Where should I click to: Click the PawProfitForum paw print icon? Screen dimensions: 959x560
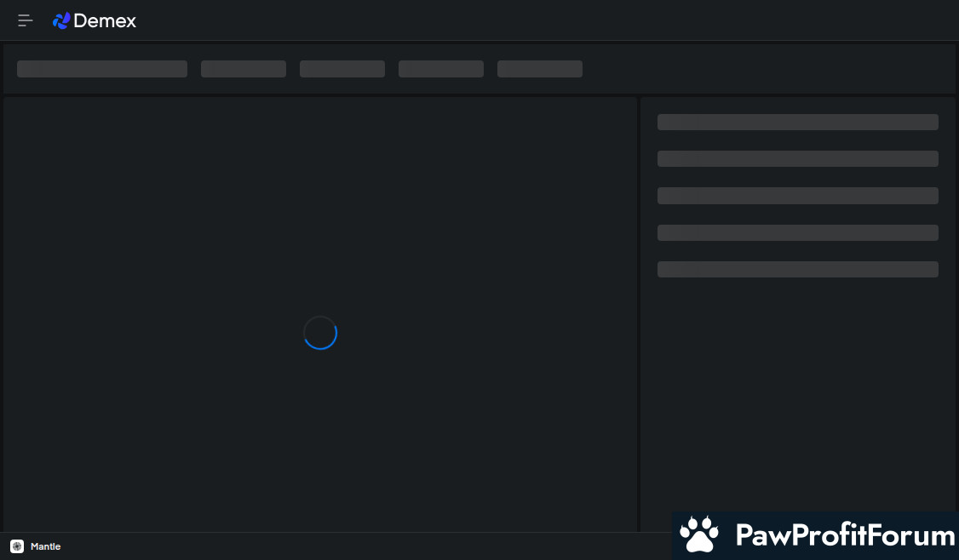point(699,534)
